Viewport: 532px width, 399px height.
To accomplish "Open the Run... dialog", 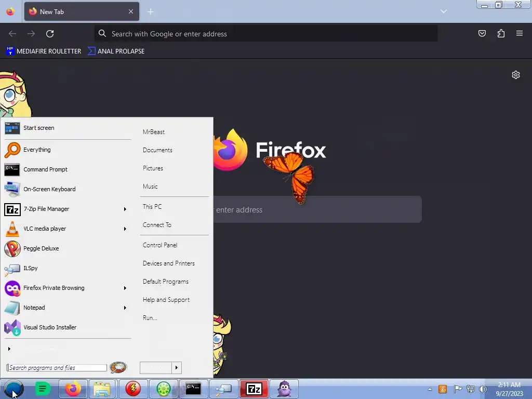I will (x=150, y=318).
